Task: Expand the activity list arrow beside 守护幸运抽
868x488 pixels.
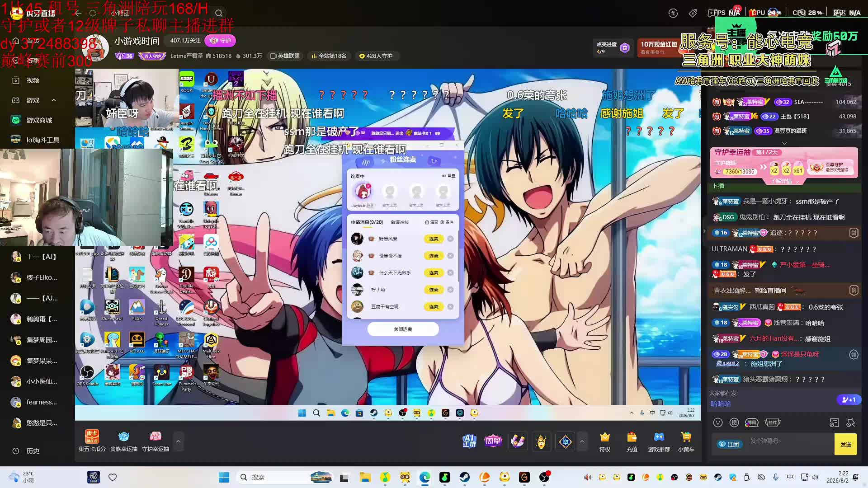Action: tap(178, 441)
